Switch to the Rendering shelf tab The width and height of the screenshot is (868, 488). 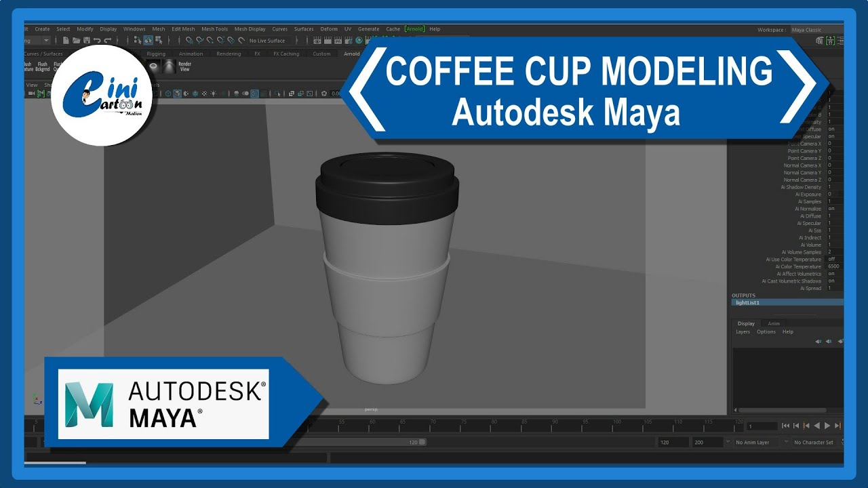point(229,54)
